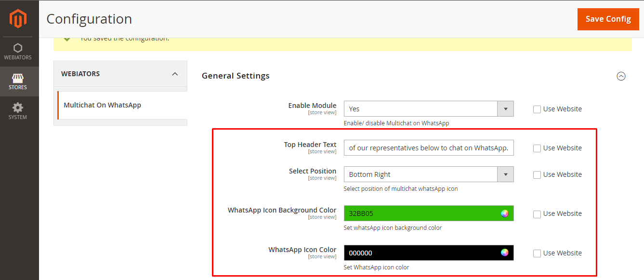Click the Configuration page title
This screenshot has width=644, height=280.
tap(89, 19)
